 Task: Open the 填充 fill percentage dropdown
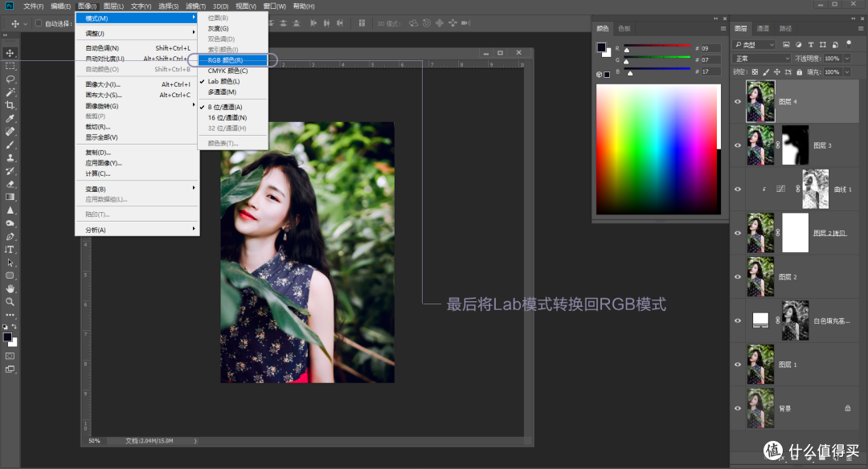click(845, 71)
